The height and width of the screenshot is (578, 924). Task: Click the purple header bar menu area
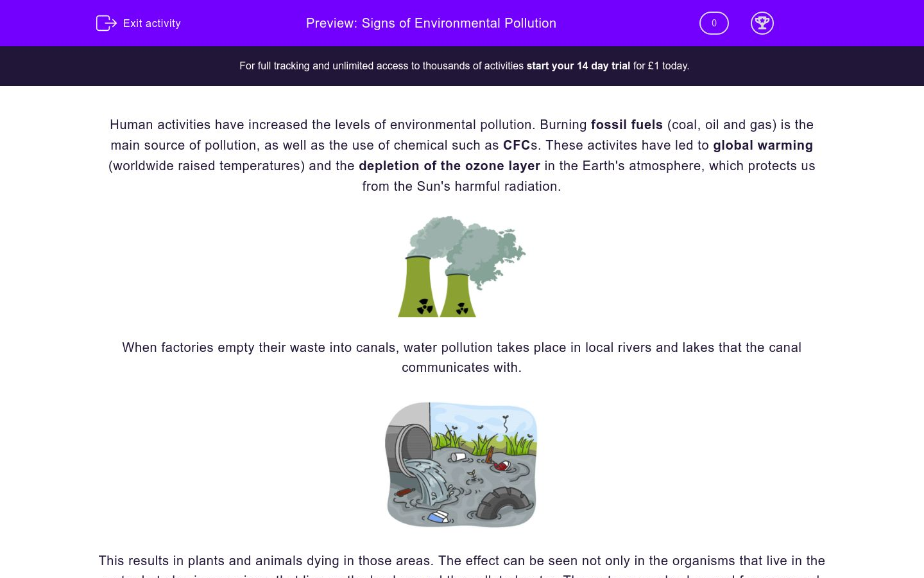(x=462, y=23)
